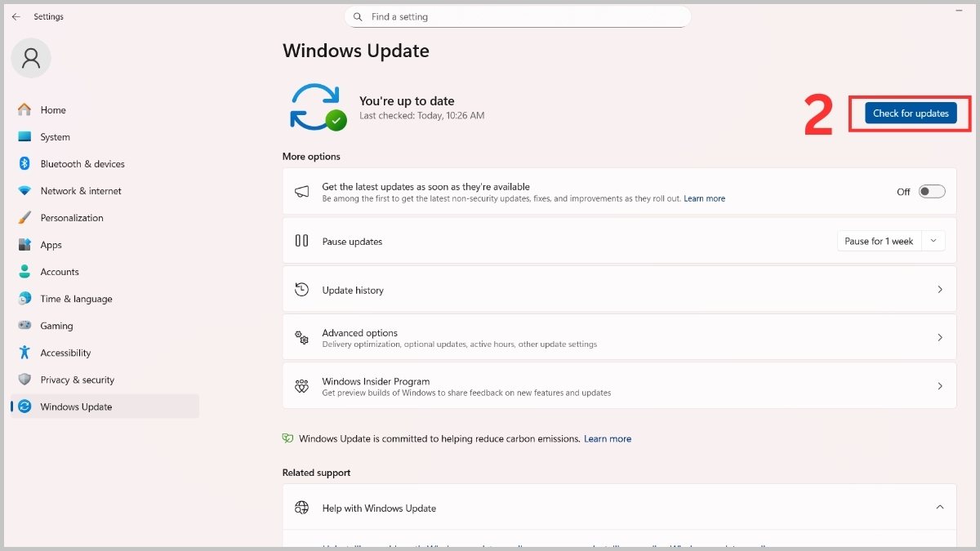Select the Windows Insider Program icon

[301, 386]
